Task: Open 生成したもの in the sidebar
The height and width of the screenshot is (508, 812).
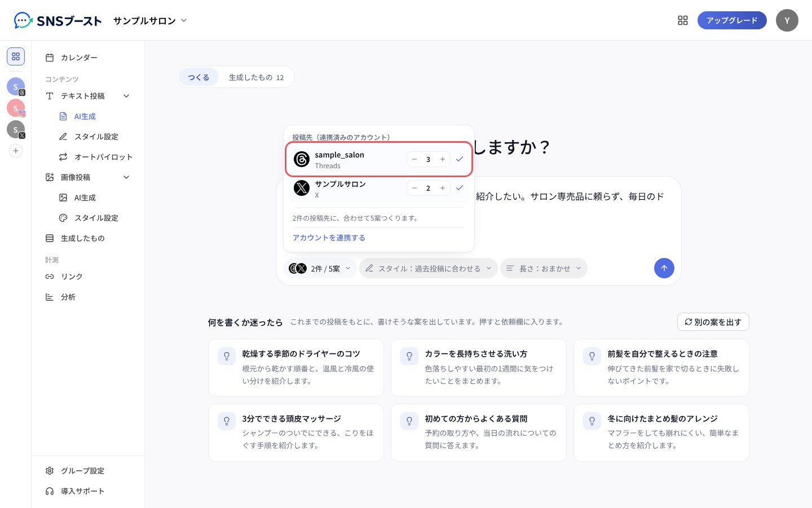Action: tap(88, 238)
